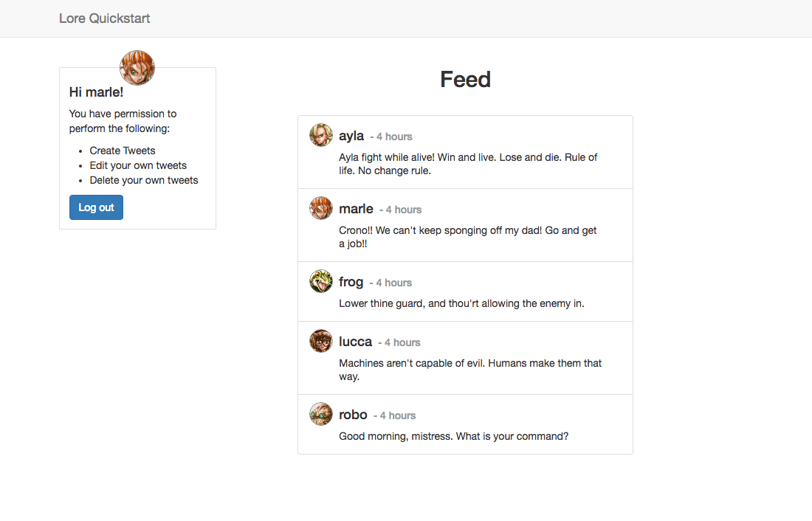This screenshot has height=521, width=812.
Task: Open the Lore Quickstart navbar link
Action: click(x=105, y=18)
